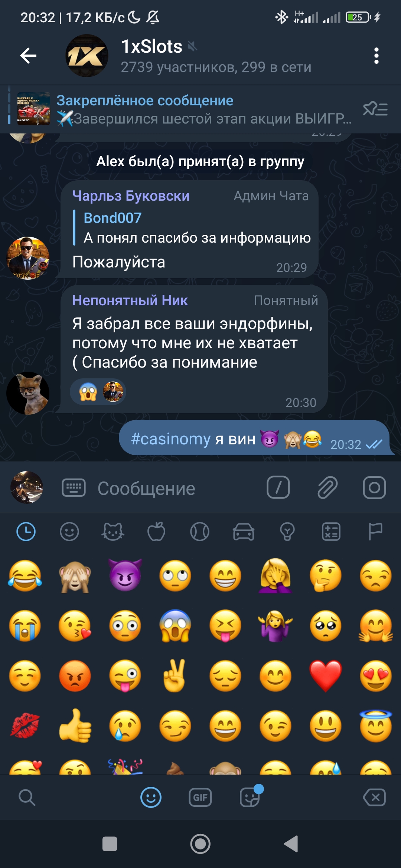
Task: Tap the back arrow in the chat header
Action: tap(28, 56)
